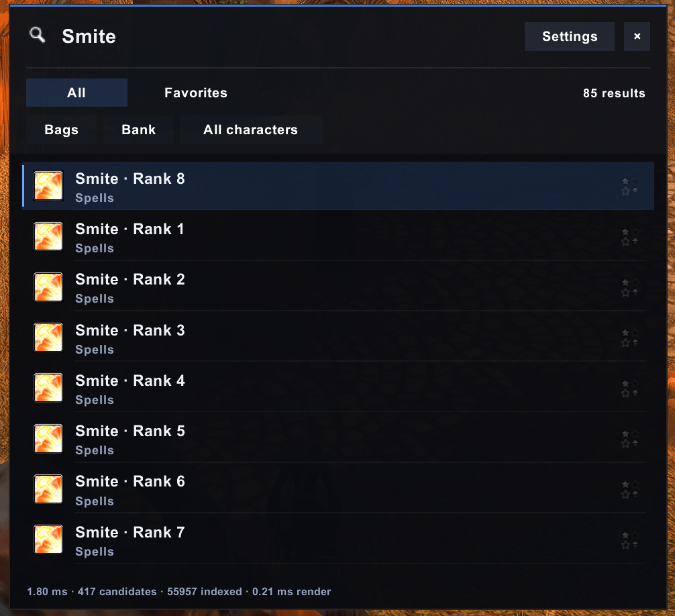
Task: Click the "0.21 ms render" status text
Action: (291, 591)
